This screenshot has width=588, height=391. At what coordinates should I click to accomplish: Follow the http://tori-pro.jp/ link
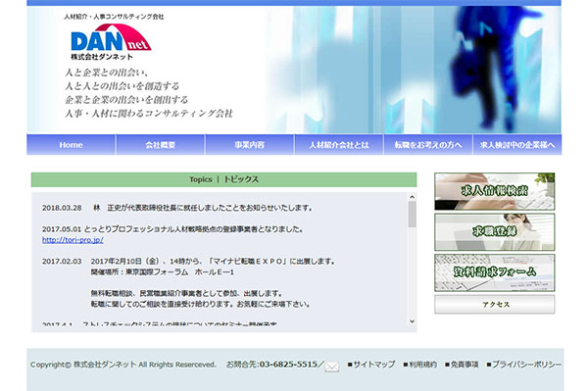click(x=73, y=240)
